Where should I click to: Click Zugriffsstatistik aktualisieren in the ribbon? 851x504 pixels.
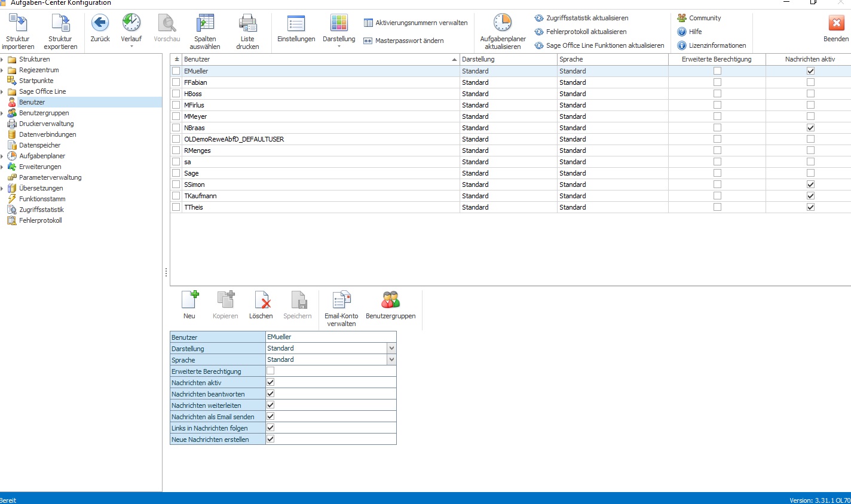coord(581,18)
